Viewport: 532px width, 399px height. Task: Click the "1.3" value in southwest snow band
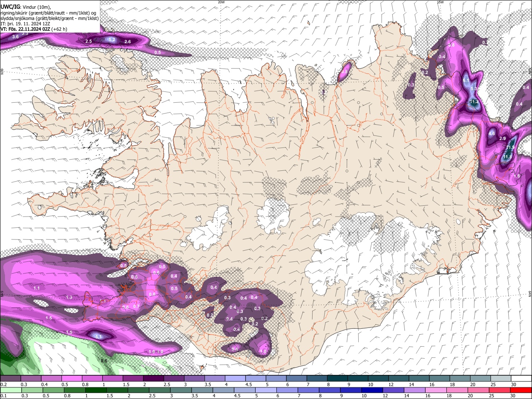click(69, 298)
